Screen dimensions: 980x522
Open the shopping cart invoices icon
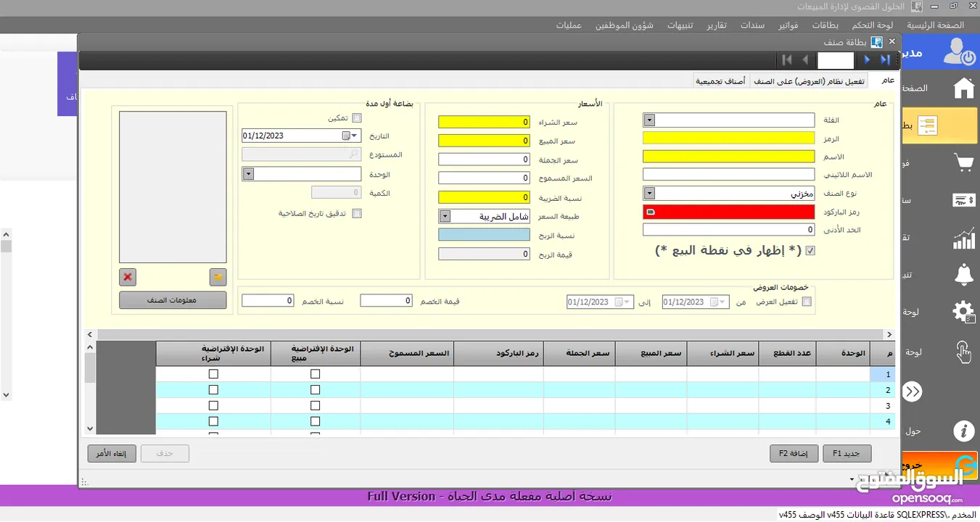click(x=963, y=163)
